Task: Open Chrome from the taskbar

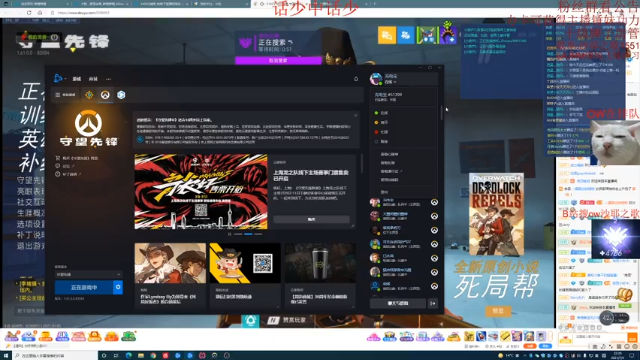Action: point(153,356)
